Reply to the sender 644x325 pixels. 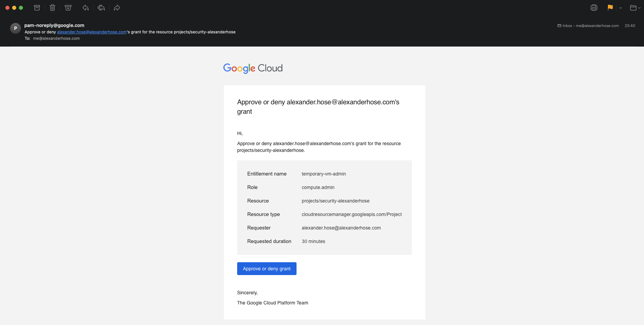85,7
